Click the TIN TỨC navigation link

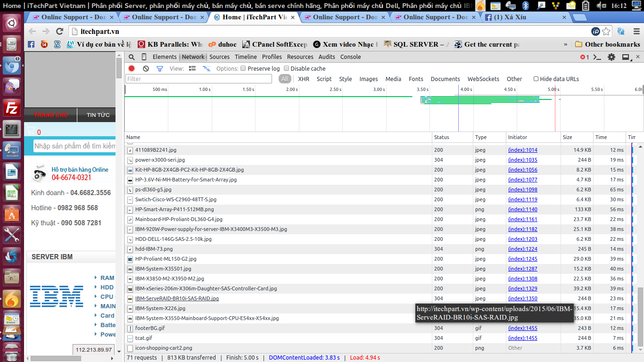[98, 115]
